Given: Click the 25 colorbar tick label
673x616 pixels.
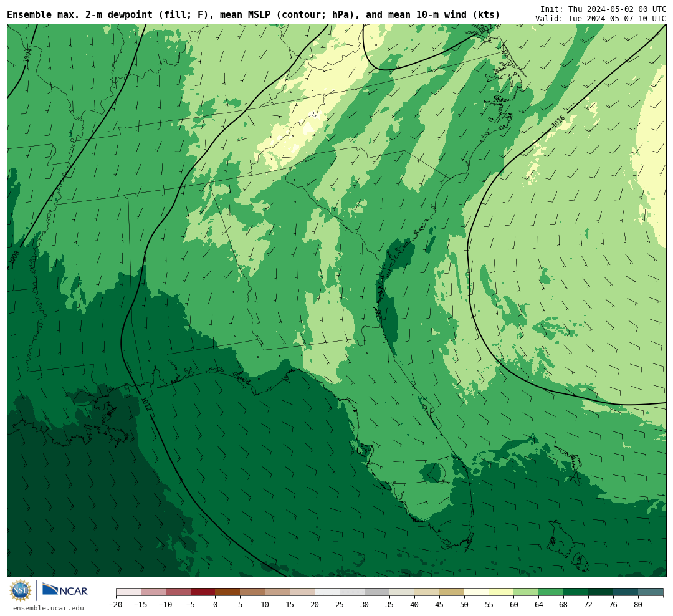Looking at the screenshot, I should coord(340,605).
